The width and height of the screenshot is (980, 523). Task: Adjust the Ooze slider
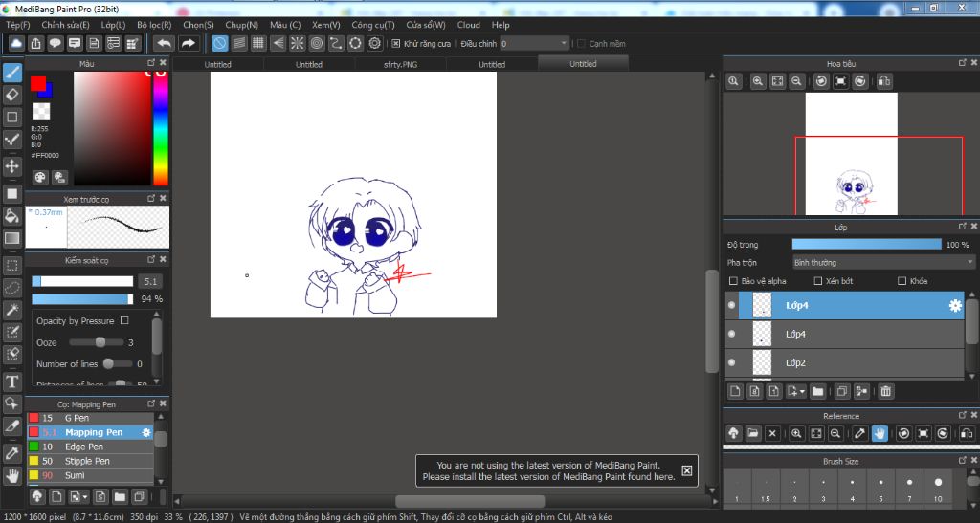[x=97, y=342]
